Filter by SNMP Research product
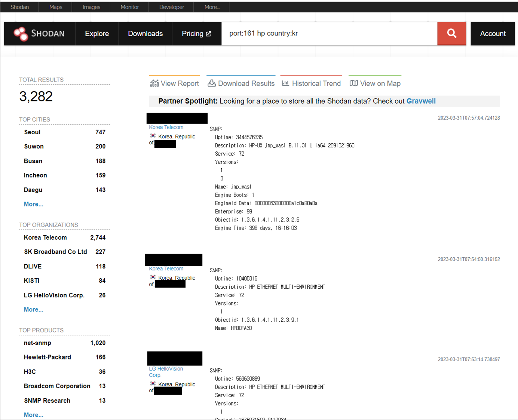518x420 pixels. click(x=65, y=401)
